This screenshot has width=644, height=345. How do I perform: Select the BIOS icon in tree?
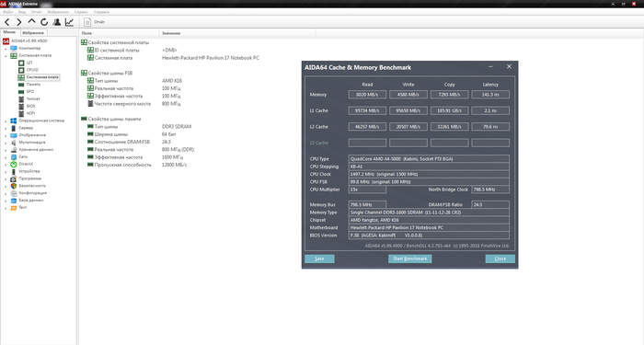(21, 106)
